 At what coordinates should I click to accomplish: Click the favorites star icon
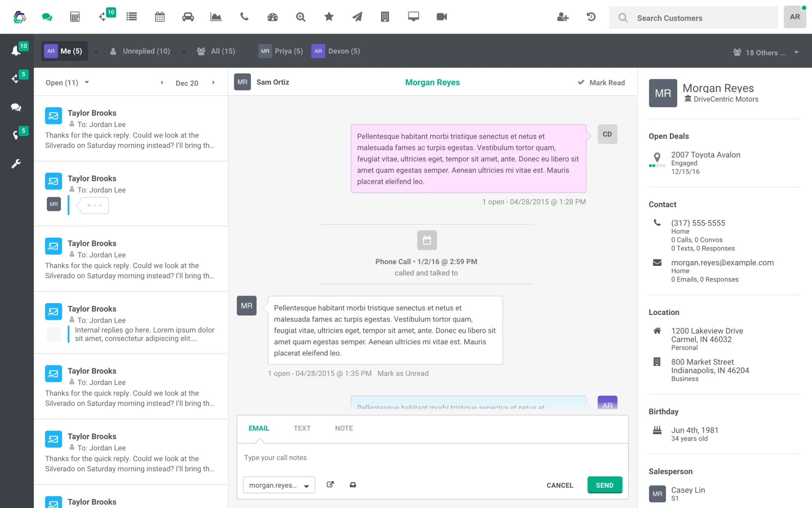pyautogui.click(x=329, y=17)
